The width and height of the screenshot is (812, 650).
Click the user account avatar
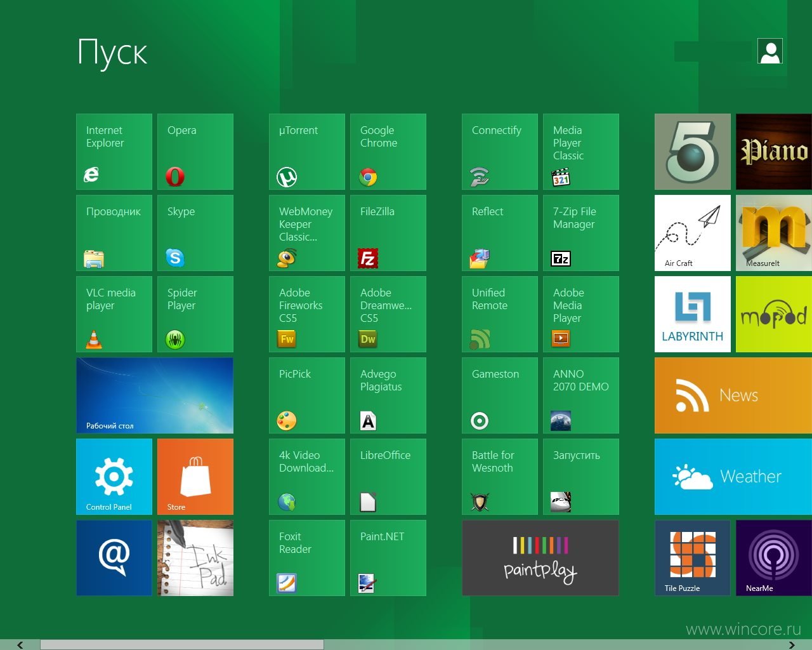pyautogui.click(x=770, y=51)
